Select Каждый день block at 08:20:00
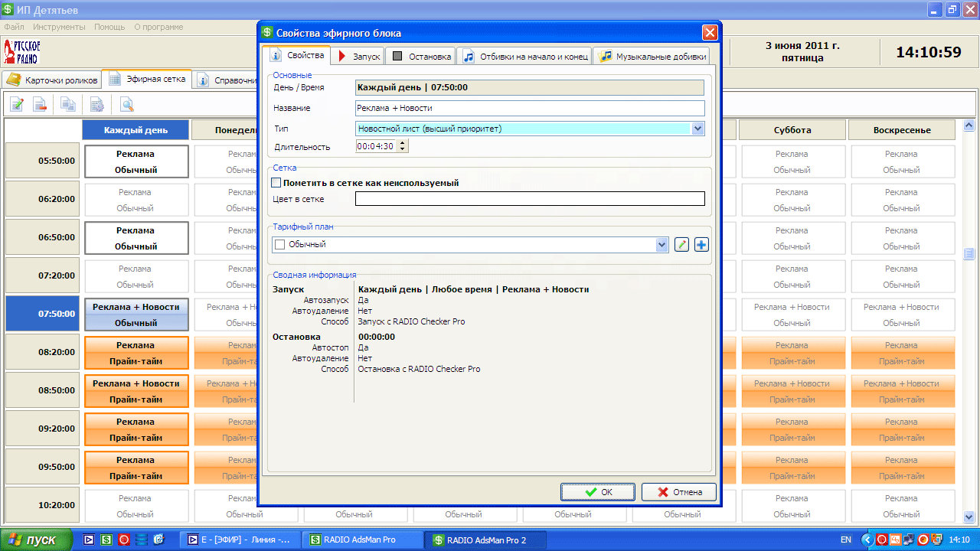Viewport: 980px width, 551px height. (x=136, y=353)
